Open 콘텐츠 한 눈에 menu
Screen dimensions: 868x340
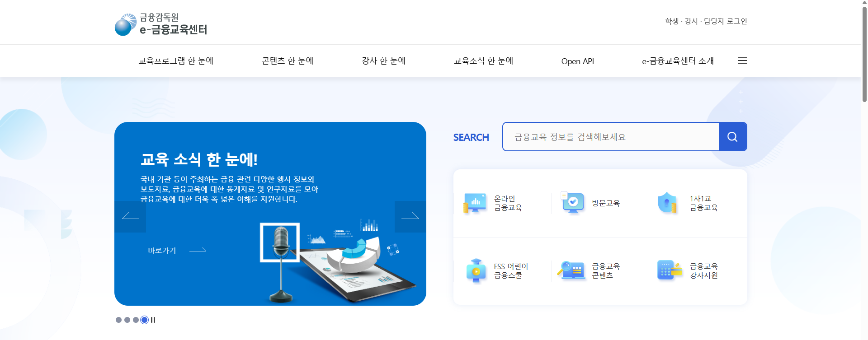coord(288,61)
